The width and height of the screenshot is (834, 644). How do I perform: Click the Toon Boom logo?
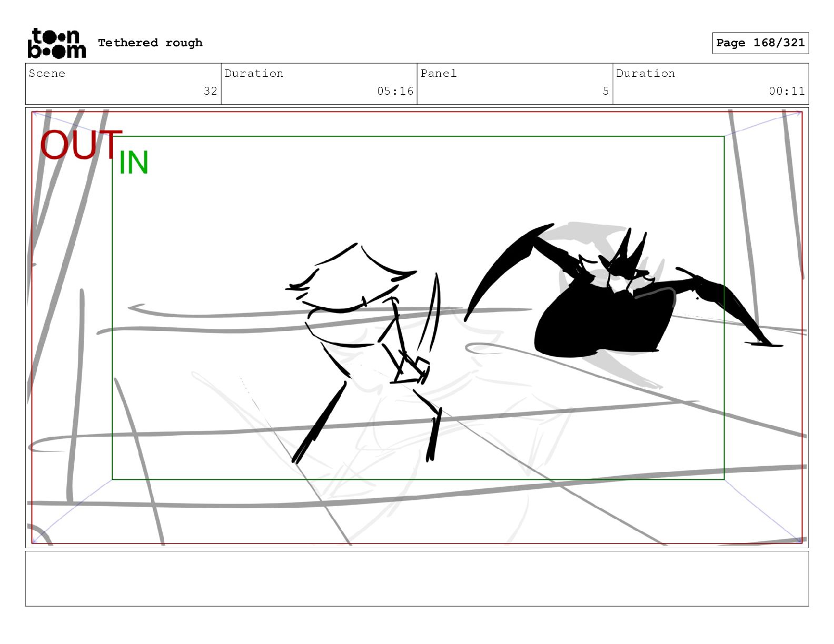pyautogui.click(x=56, y=43)
